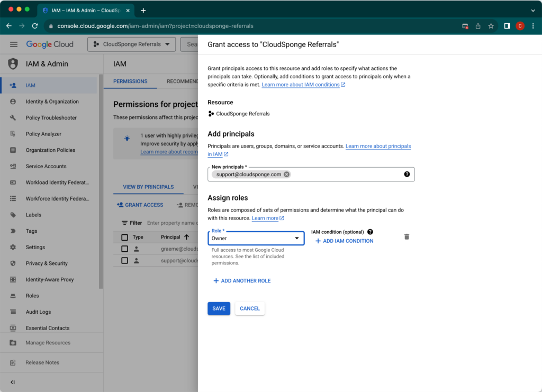The width and height of the screenshot is (542, 392).
Task: Check the support@ principal row checkbox
Action: point(124,261)
